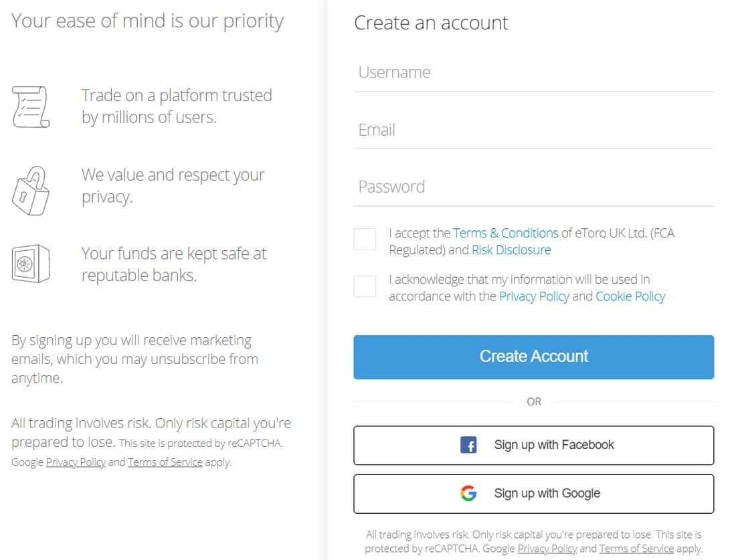
Task: Open the Risk Disclosure link
Action: click(511, 250)
